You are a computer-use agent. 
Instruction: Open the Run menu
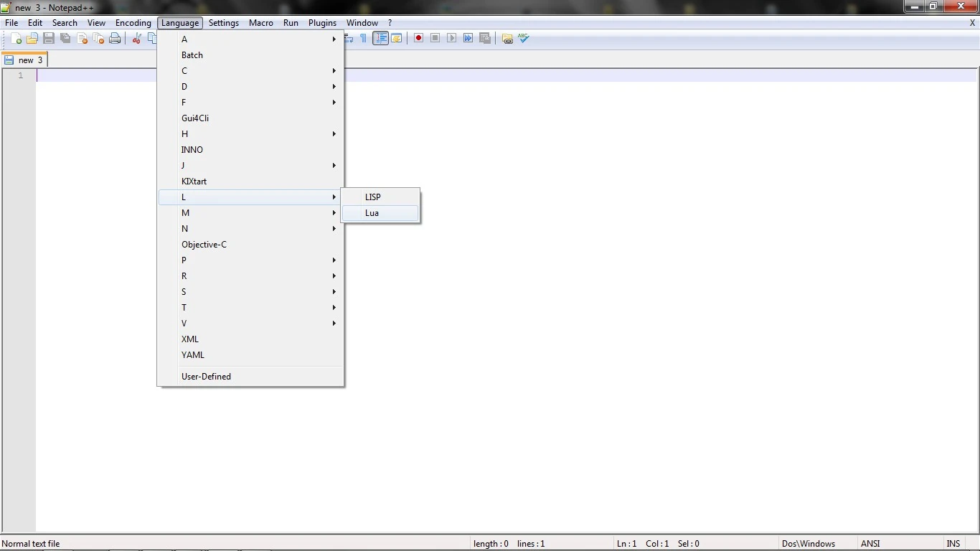[291, 23]
